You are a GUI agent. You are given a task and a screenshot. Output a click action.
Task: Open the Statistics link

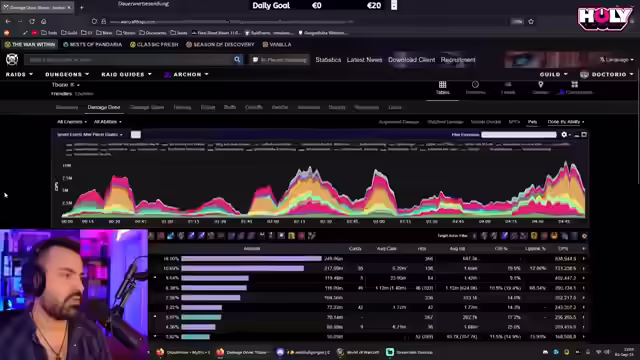pos(328,60)
